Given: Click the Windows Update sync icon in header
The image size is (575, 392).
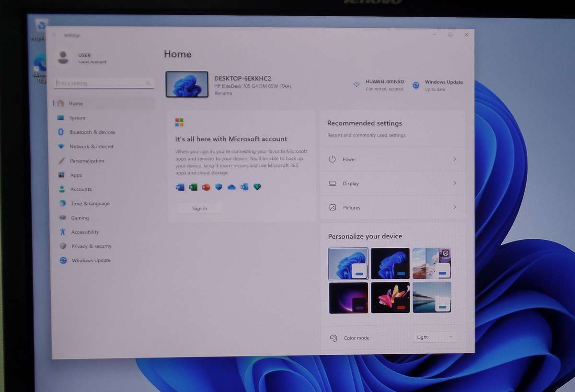Looking at the screenshot, I should pos(416,85).
